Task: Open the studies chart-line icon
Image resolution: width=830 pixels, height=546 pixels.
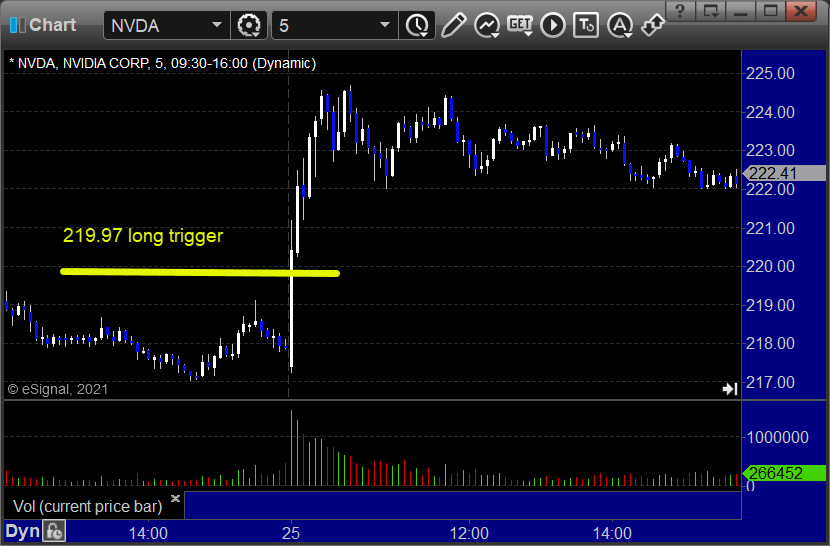Action: pyautogui.click(x=486, y=25)
